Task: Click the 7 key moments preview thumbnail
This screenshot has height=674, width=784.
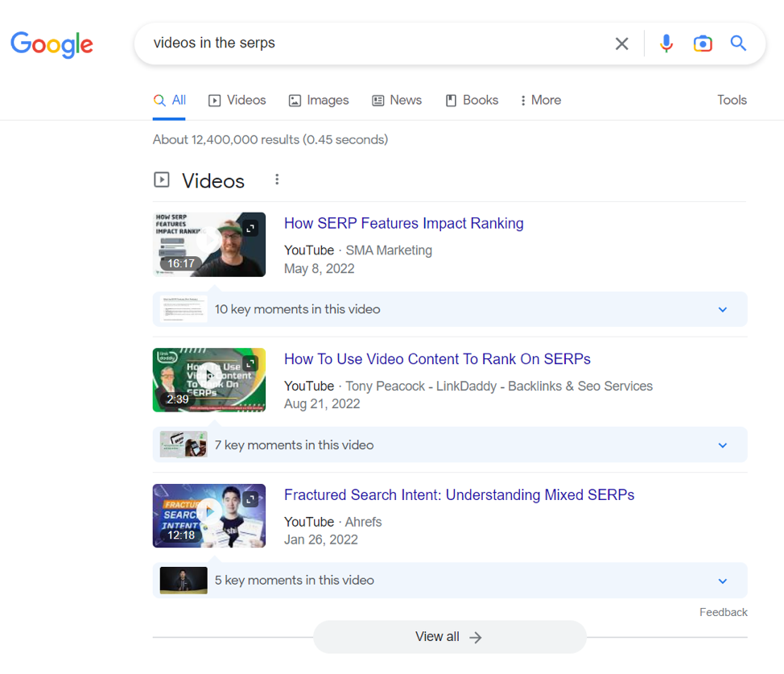Action: point(183,445)
